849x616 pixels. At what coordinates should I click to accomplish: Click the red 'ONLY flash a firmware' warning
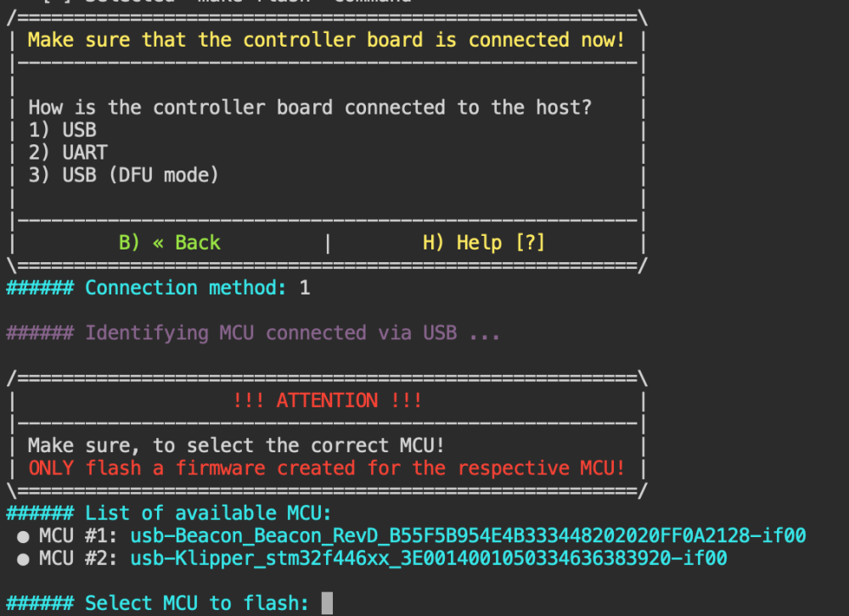click(x=326, y=468)
